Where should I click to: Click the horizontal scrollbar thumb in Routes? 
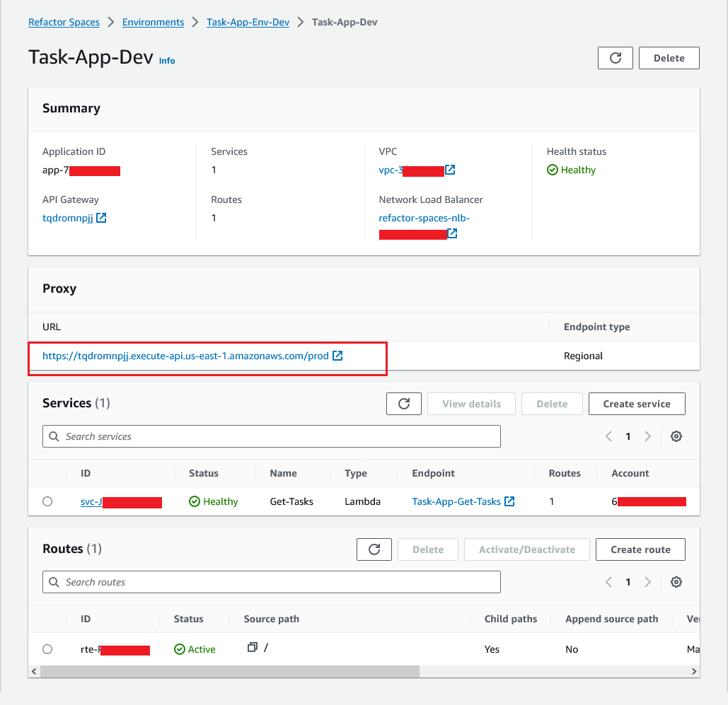tap(230, 671)
